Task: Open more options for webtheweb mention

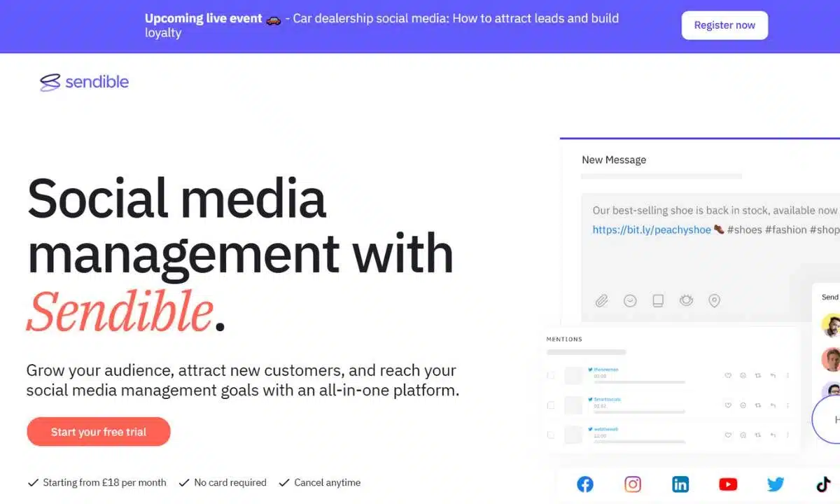Action: pyautogui.click(x=788, y=435)
